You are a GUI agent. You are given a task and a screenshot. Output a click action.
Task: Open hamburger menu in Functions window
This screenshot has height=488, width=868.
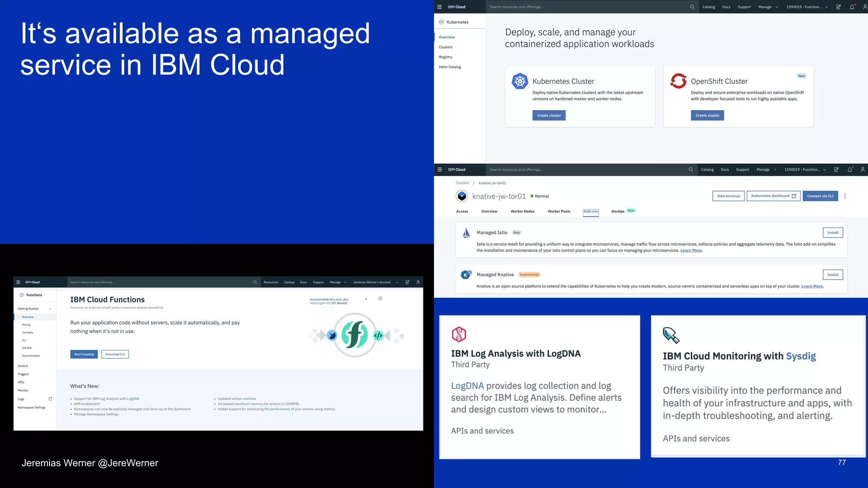coord(18,282)
